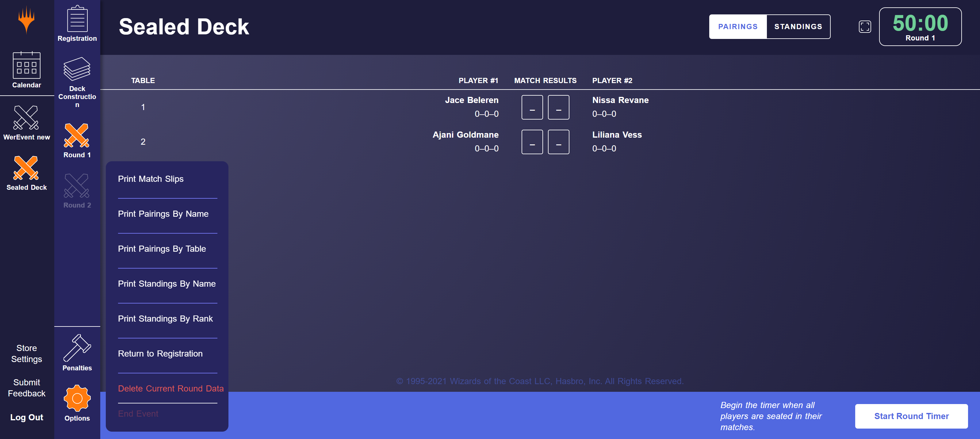Screen dimensions: 980x439
Task: Click the player name Jace Beleren
Action: point(472,100)
